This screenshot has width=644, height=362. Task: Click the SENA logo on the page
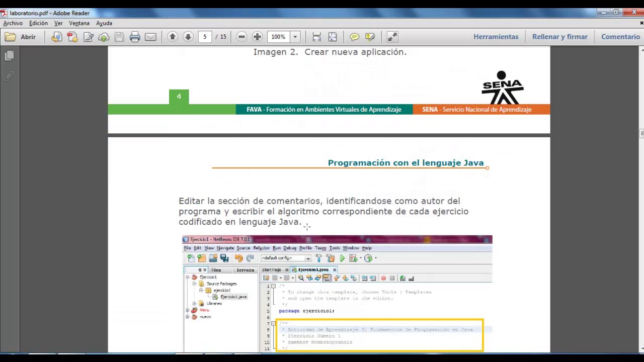[502, 87]
